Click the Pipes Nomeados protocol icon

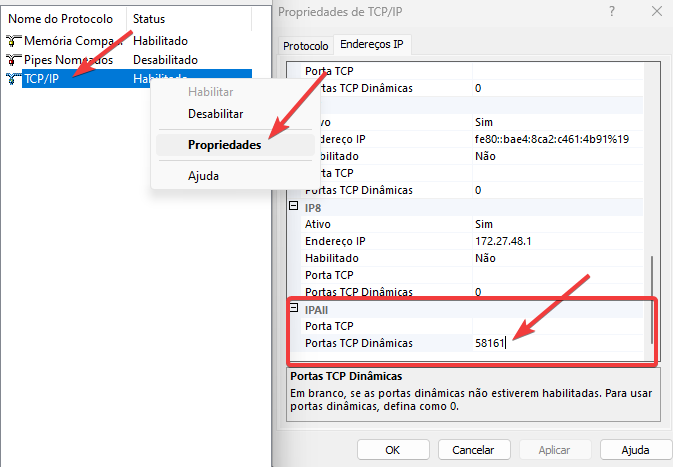(x=13, y=60)
